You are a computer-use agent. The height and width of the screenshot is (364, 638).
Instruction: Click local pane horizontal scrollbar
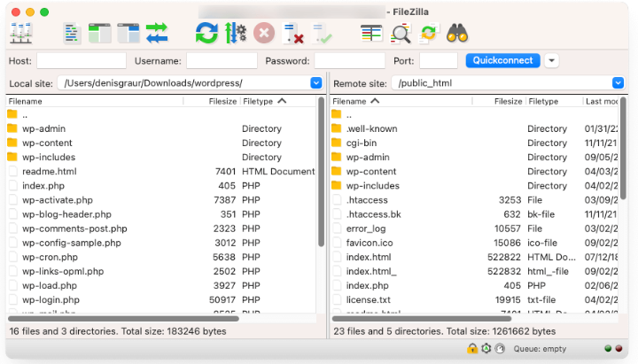coord(123,319)
